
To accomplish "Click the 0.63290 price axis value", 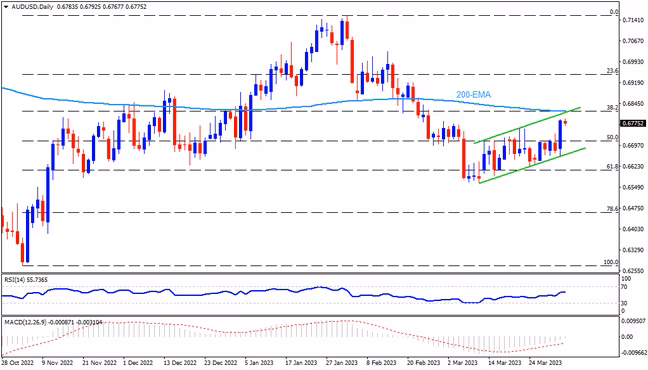I will [634, 250].
